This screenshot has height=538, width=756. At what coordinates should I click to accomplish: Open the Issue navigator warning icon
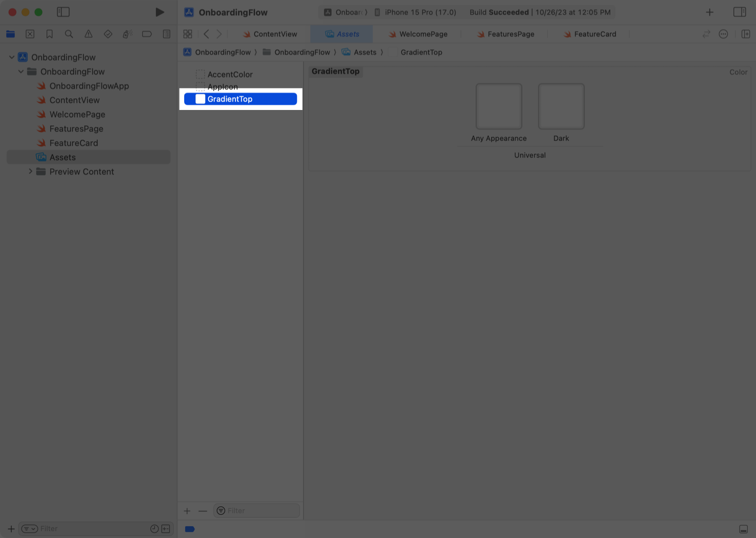(x=88, y=34)
